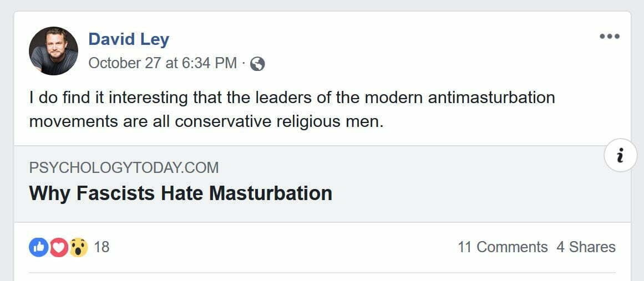Open David Ley's profile picture
The width and height of the screenshot is (644, 281).
tap(53, 51)
